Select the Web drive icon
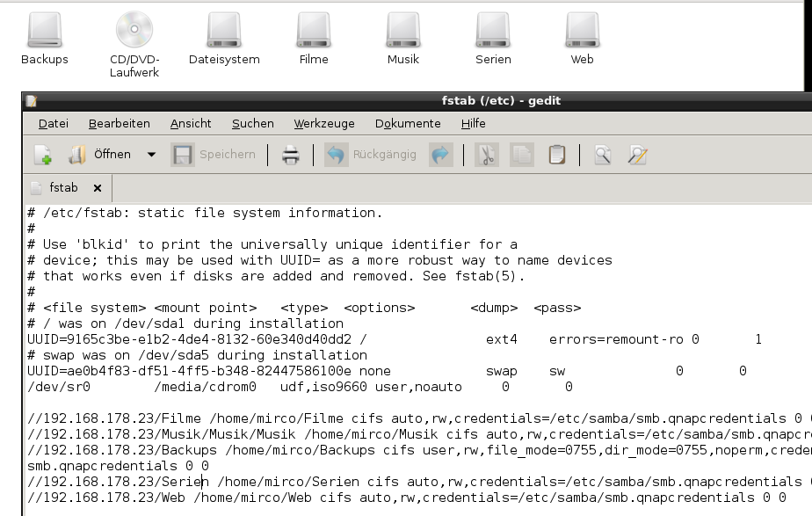The height and width of the screenshot is (516, 812). (x=583, y=30)
